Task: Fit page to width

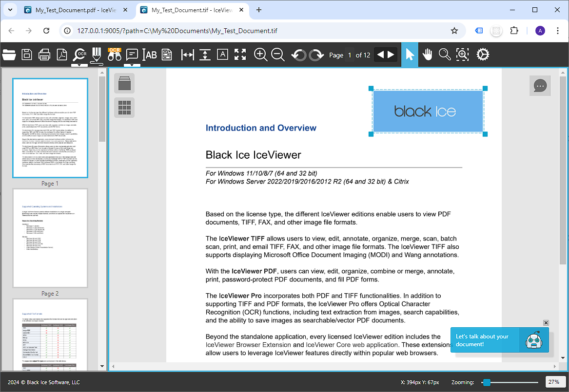Action: 187,55
